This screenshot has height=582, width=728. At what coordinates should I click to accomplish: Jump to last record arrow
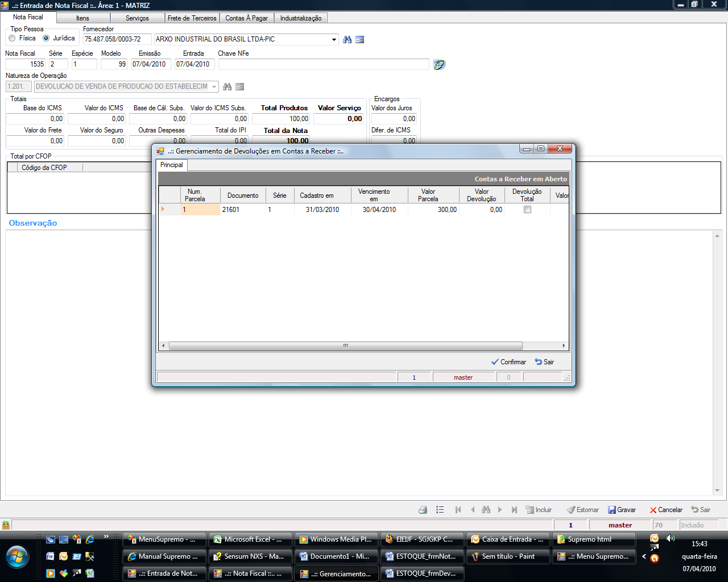[x=514, y=510]
